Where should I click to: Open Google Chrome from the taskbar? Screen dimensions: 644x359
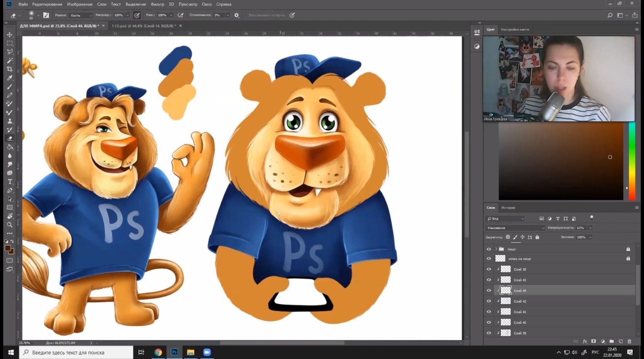point(158,352)
